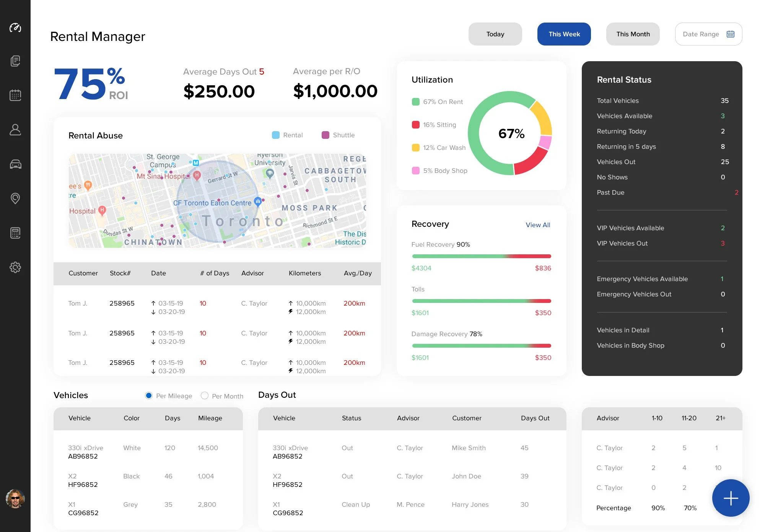765x532 pixels.
Task: Open the location pin icon in sidebar
Action: click(15, 198)
